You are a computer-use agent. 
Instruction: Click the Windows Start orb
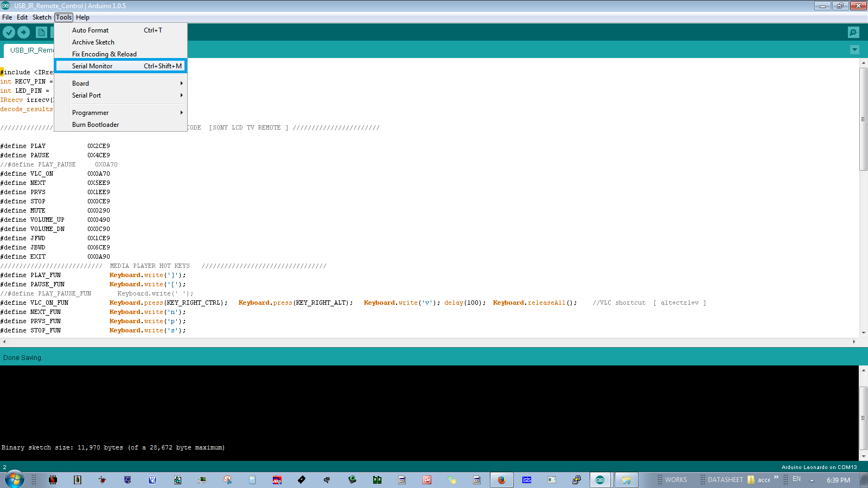[15, 479]
